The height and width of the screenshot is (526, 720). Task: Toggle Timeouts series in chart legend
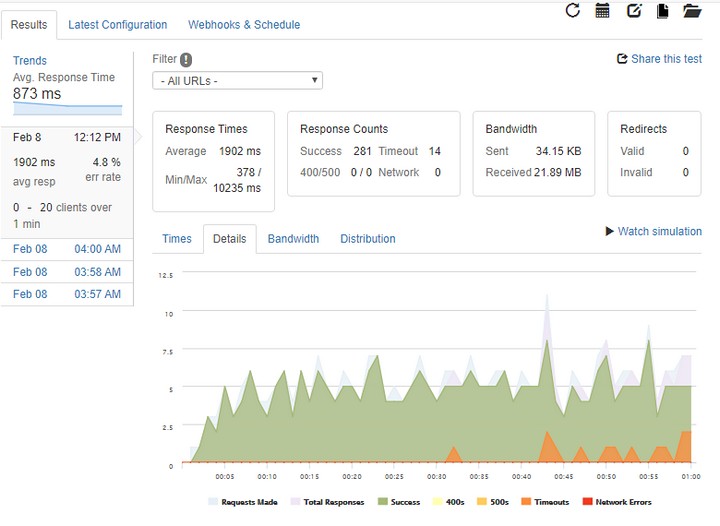point(551,502)
